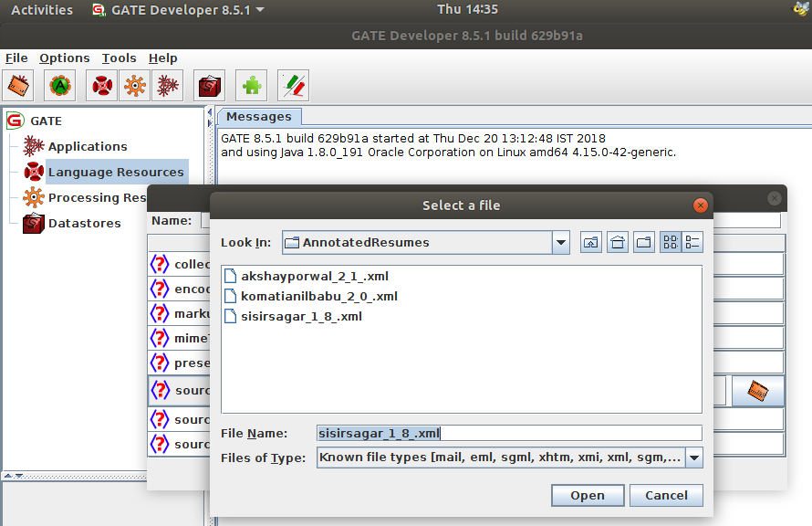Open the red datastore toolbar icon
This screenshot has width=812, height=526.
pos(209,85)
